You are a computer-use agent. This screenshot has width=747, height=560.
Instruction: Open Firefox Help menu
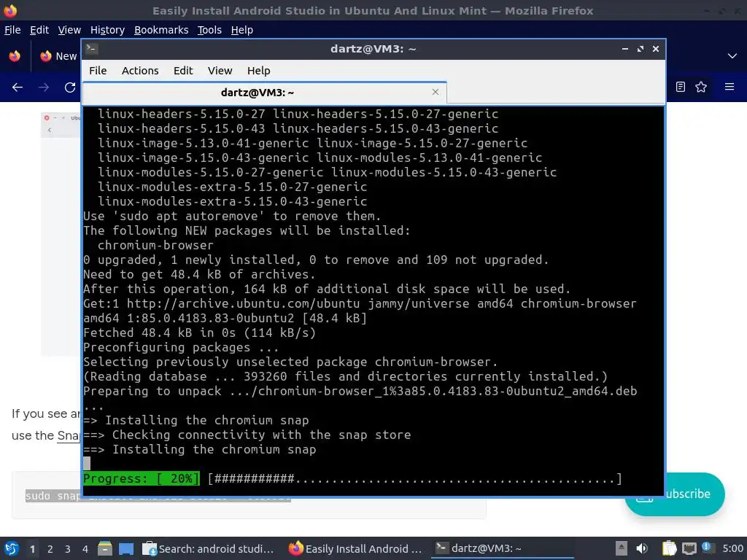(x=242, y=30)
